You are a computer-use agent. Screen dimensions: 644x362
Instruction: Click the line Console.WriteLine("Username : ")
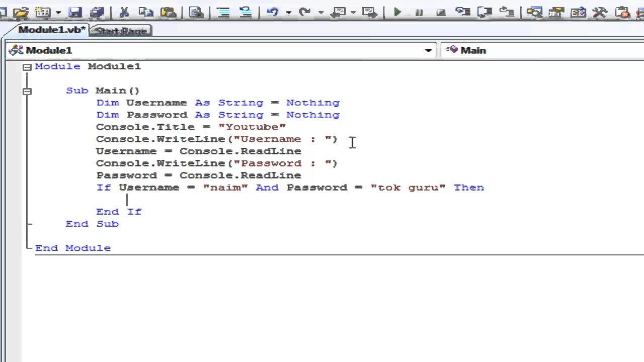pyautogui.click(x=217, y=139)
